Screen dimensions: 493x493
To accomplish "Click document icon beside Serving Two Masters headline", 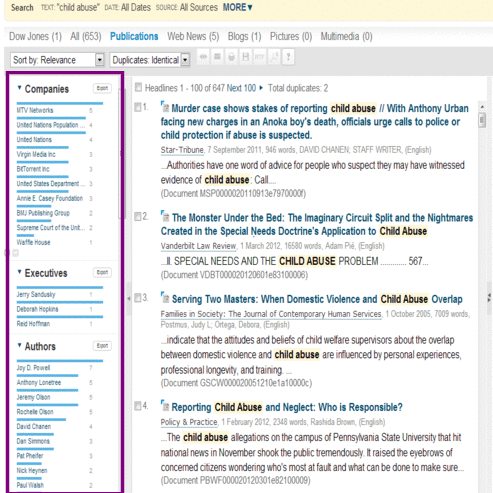I will (x=165, y=298).
